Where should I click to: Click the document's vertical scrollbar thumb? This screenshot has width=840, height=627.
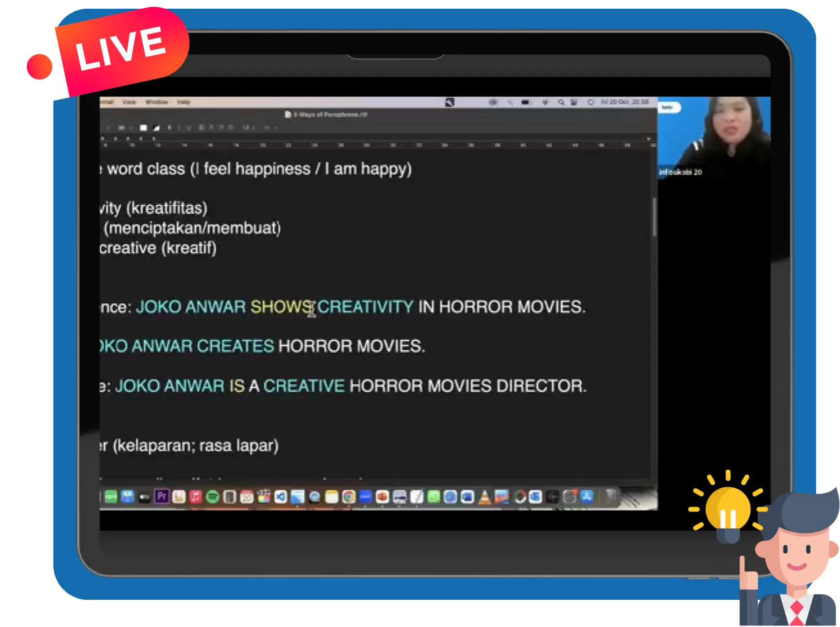[655, 217]
